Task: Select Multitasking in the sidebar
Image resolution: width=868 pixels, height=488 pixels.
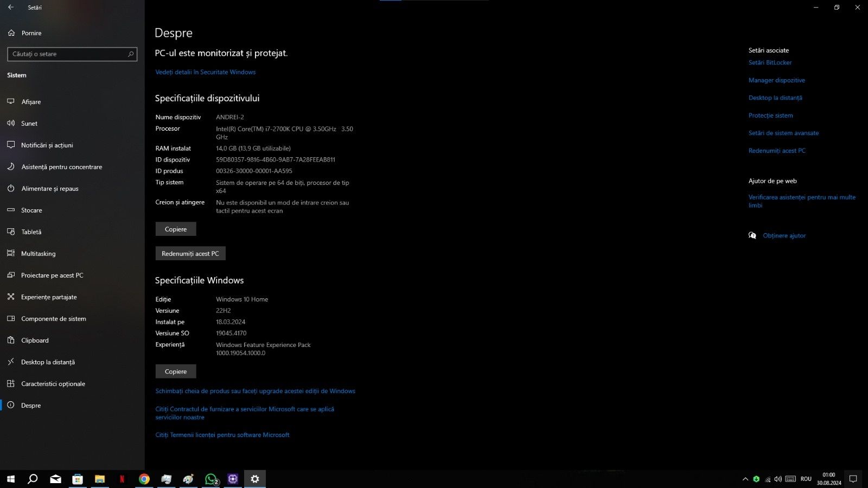Action: [x=72, y=254]
